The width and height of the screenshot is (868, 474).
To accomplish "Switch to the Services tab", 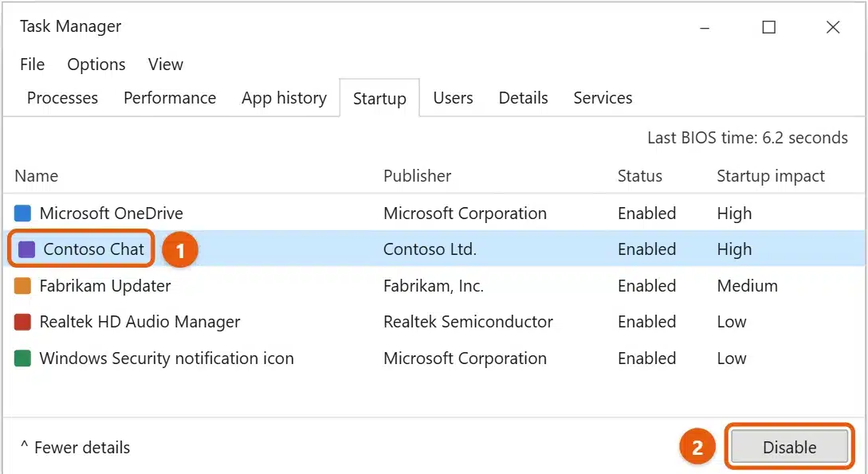I will [x=603, y=98].
